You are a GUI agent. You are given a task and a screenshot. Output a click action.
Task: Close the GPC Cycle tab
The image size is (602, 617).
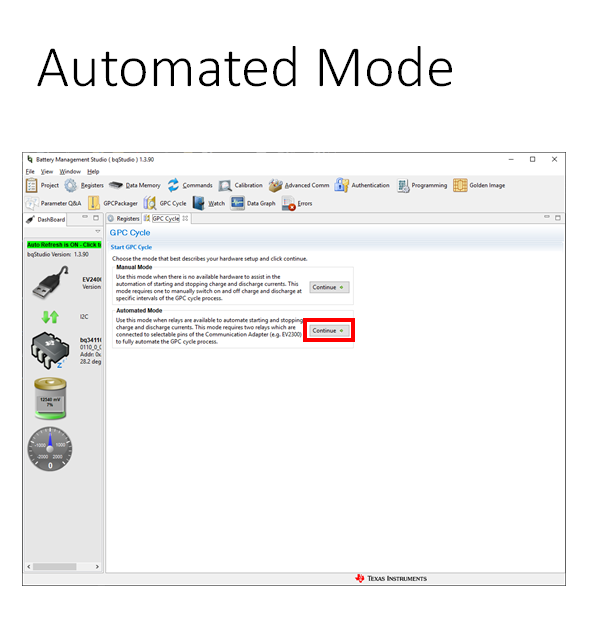click(x=185, y=218)
